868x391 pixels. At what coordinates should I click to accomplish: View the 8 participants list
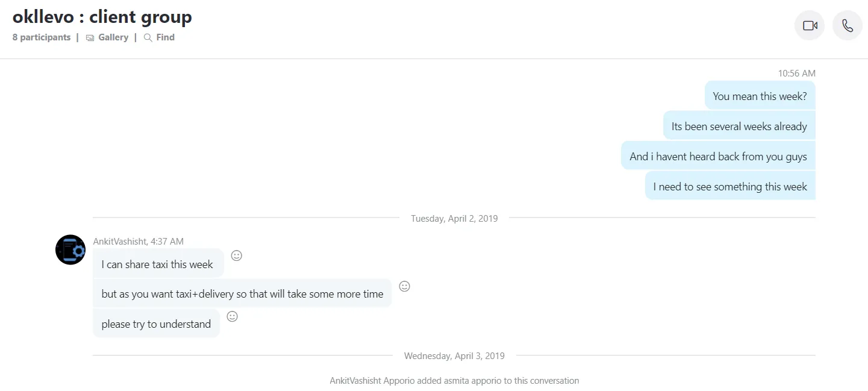(x=42, y=37)
